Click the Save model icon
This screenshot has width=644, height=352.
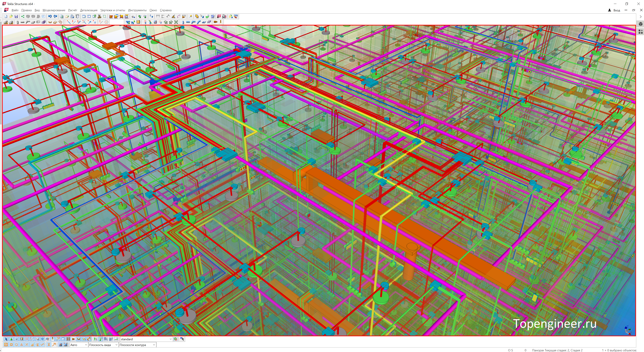[16, 17]
